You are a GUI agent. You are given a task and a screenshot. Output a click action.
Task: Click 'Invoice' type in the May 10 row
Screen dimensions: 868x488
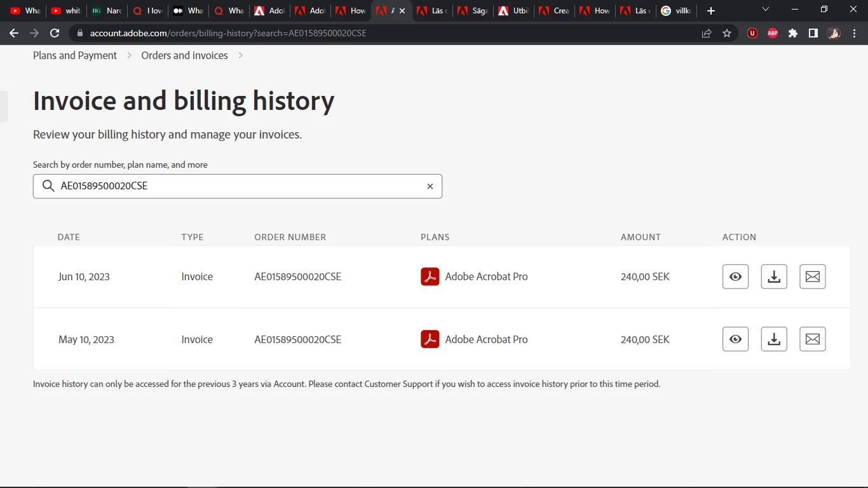tap(197, 339)
